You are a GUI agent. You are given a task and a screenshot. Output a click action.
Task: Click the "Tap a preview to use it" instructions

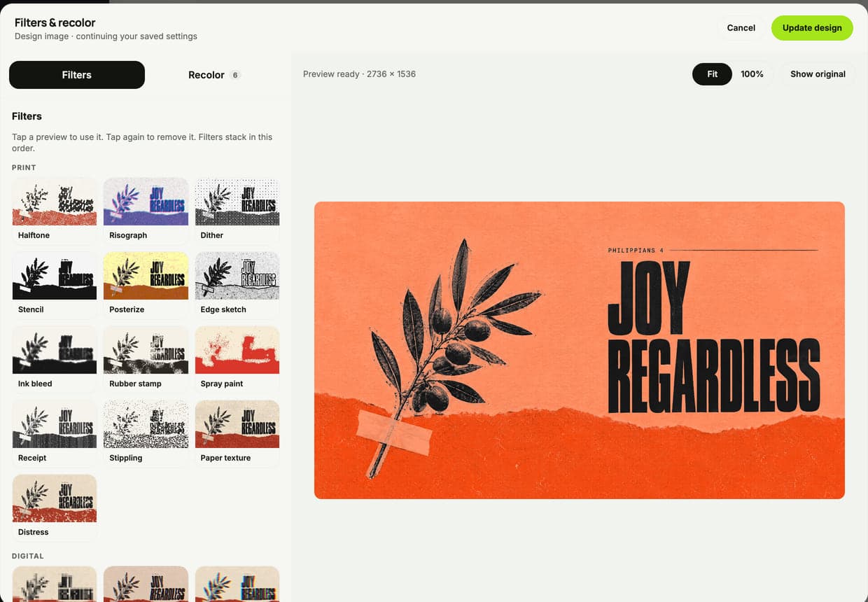click(x=142, y=142)
